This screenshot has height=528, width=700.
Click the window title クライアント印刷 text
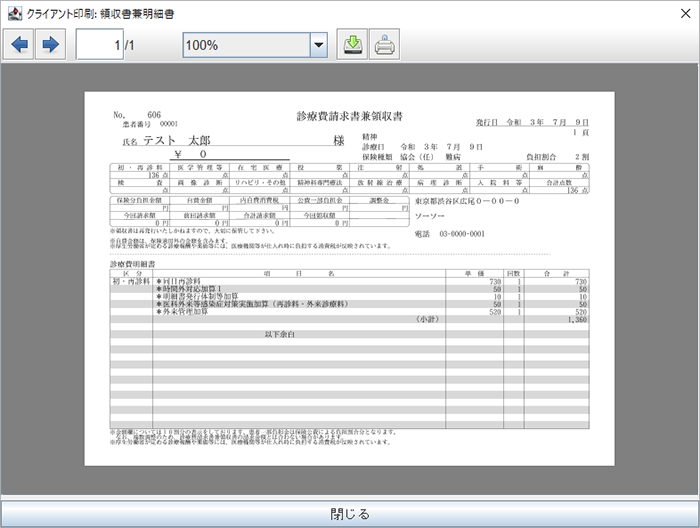point(100,11)
